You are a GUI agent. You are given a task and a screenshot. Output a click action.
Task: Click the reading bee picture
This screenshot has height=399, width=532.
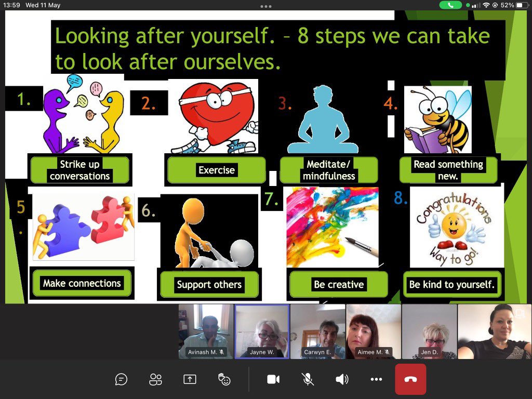(437, 119)
